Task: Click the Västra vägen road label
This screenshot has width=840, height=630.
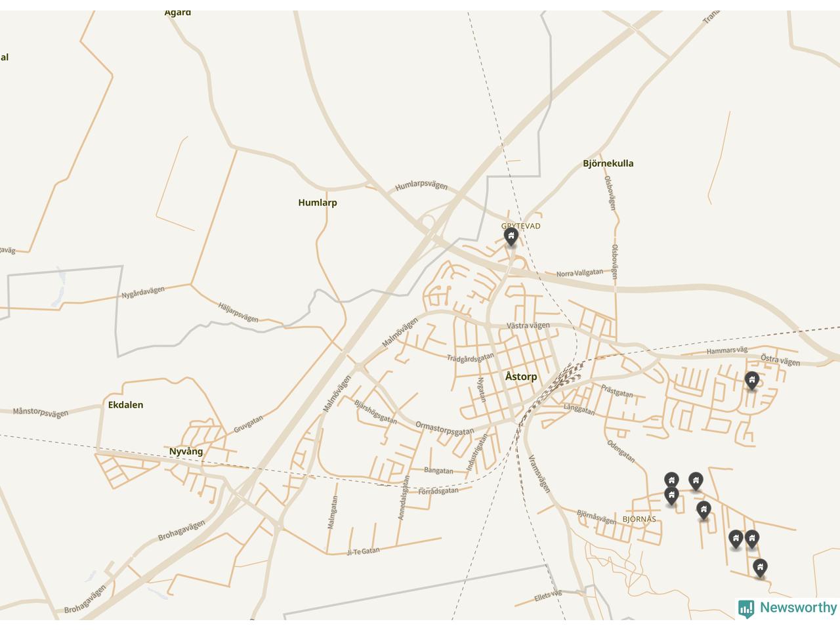Action: tap(528, 325)
